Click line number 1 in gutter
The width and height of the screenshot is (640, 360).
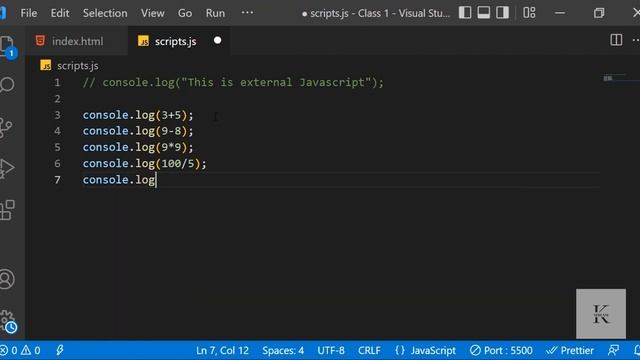pyautogui.click(x=57, y=82)
